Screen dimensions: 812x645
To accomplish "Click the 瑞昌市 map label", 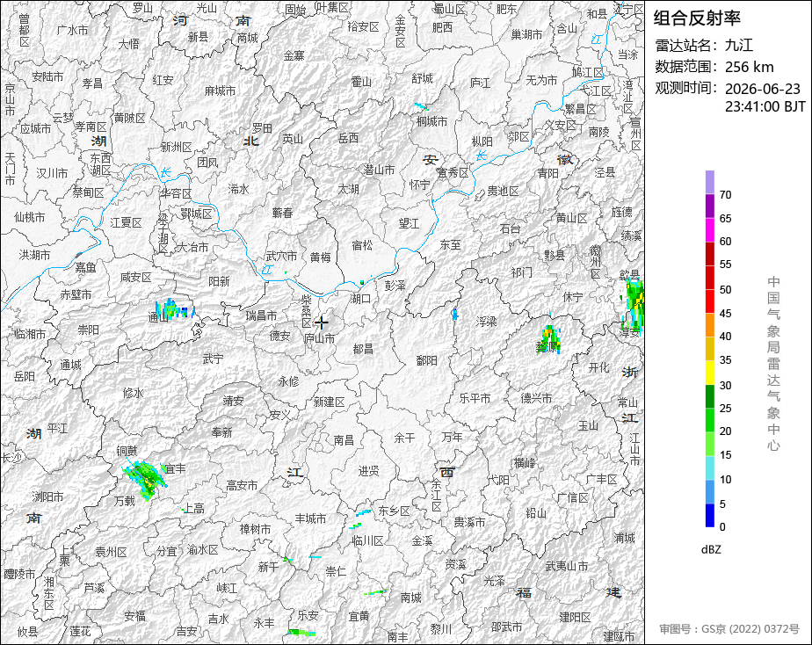I will [x=261, y=315].
